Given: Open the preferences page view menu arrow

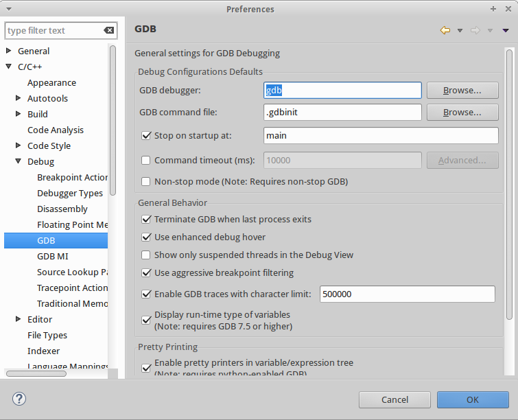Looking at the screenshot, I should pos(506,30).
